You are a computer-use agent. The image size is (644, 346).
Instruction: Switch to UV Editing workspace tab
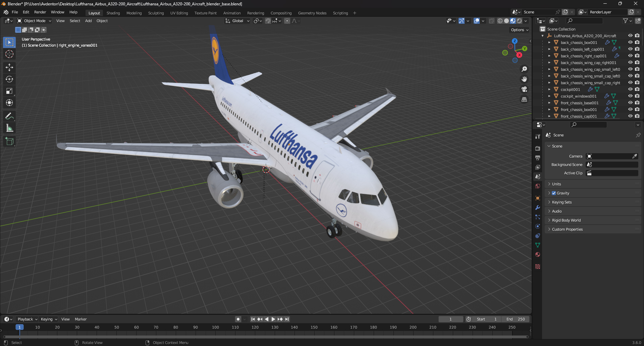(179, 13)
